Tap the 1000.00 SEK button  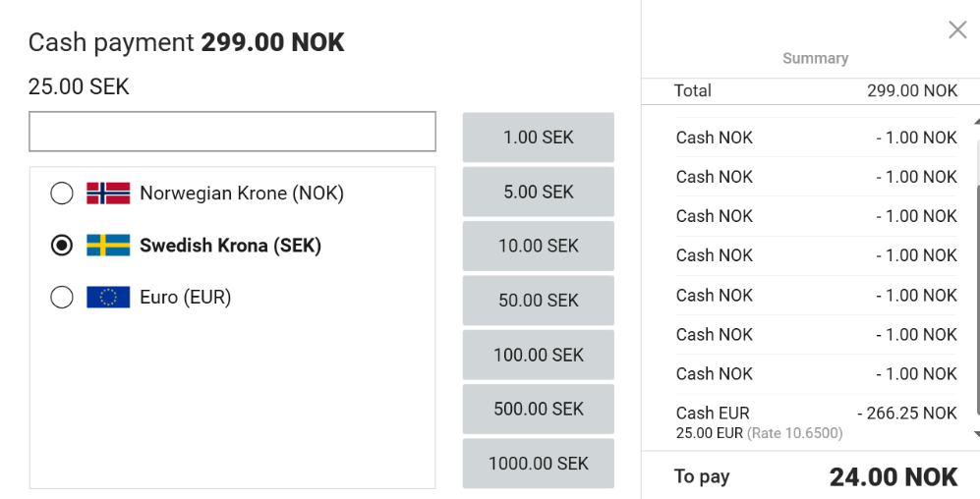[x=538, y=463]
